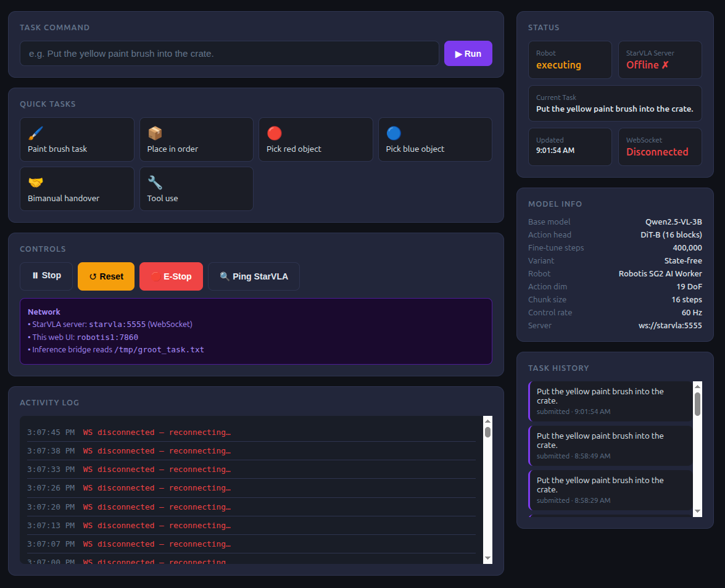Viewport: 725px width, 588px height.
Task: Select the Bimanual handover label
Action: pyautogui.click(x=64, y=198)
